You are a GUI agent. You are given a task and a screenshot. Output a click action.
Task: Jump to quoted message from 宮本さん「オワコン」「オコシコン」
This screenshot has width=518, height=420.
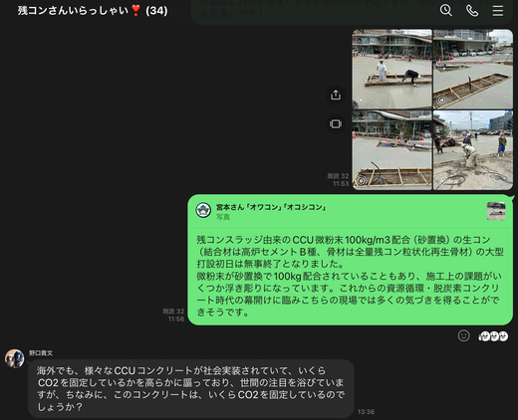(351, 211)
